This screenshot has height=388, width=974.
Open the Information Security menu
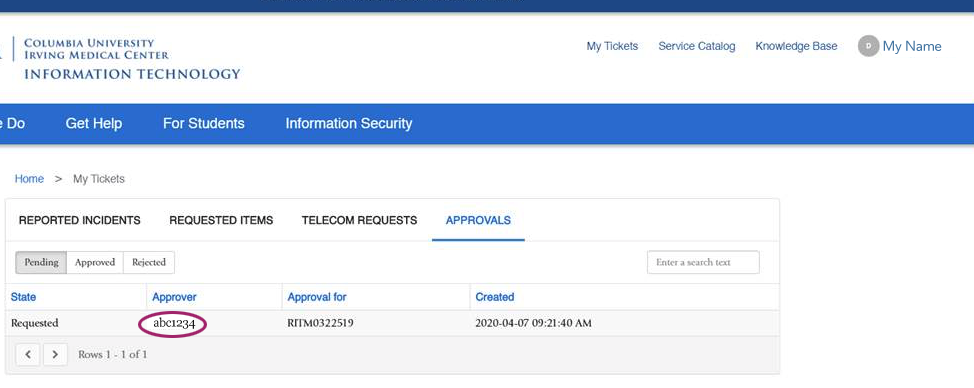348,124
